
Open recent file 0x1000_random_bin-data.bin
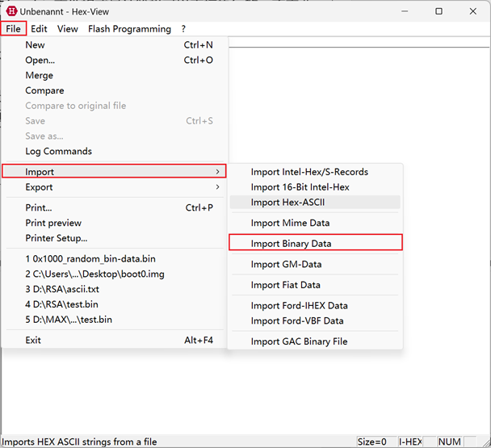pyautogui.click(x=90, y=259)
